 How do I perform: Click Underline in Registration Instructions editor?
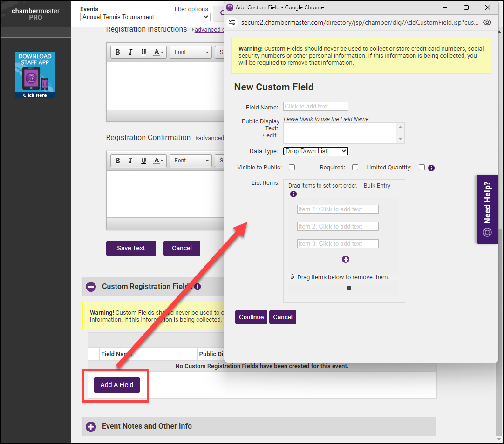click(x=143, y=52)
